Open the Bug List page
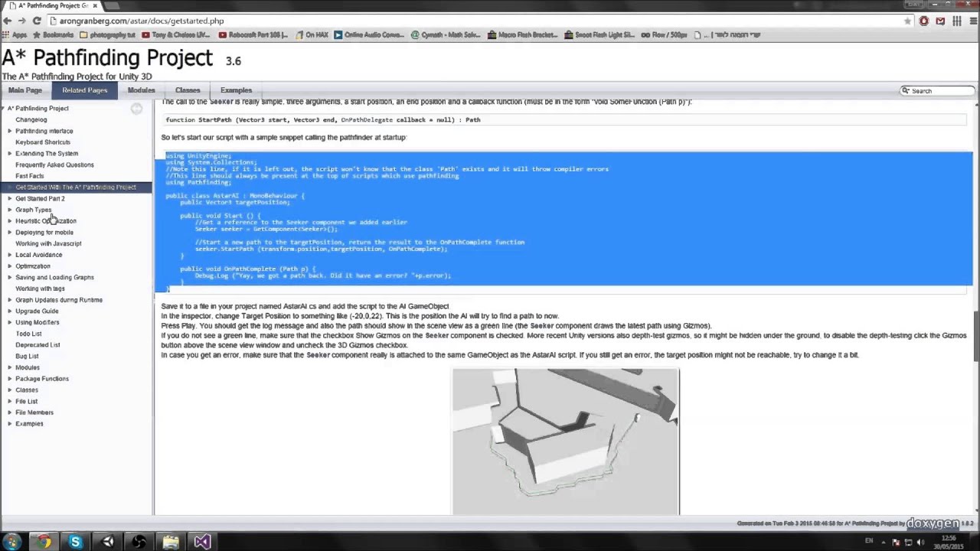This screenshot has height=551, width=980. [x=27, y=356]
